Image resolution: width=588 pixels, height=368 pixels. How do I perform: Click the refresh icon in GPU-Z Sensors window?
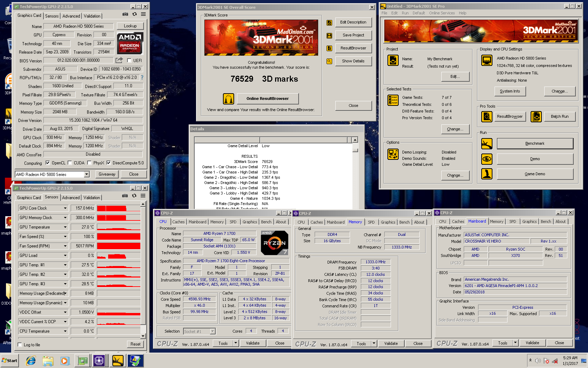point(134,196)
